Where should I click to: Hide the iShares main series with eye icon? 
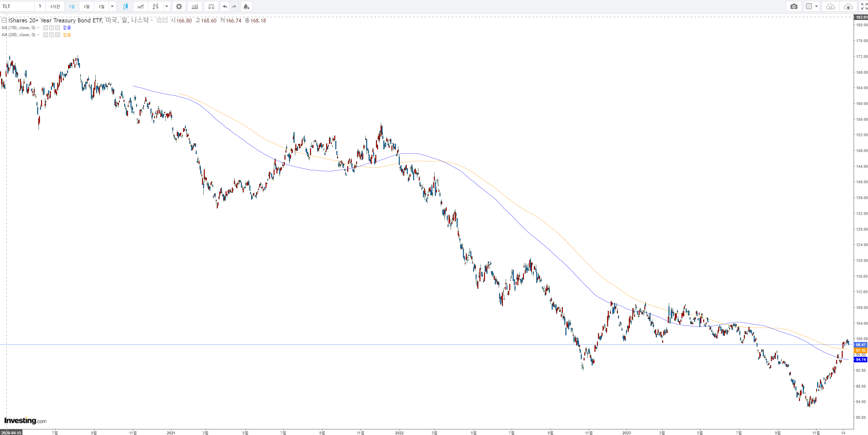159,20
